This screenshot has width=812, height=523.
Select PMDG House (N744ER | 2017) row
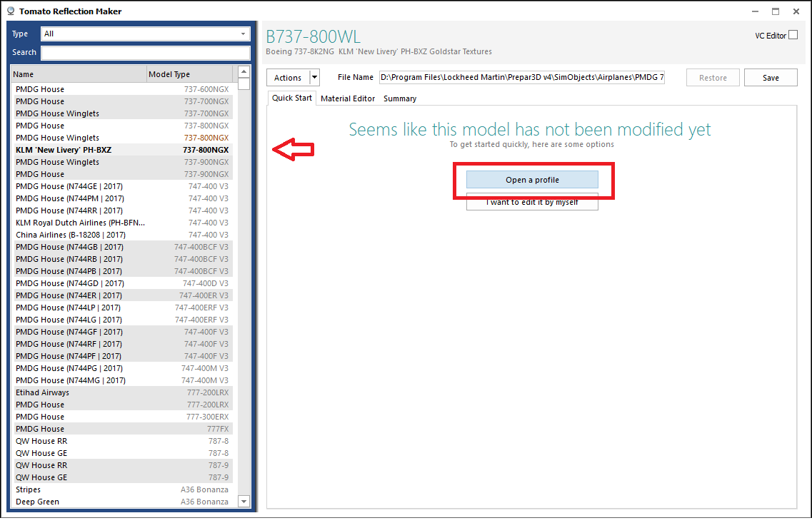[x=122, y=296]
